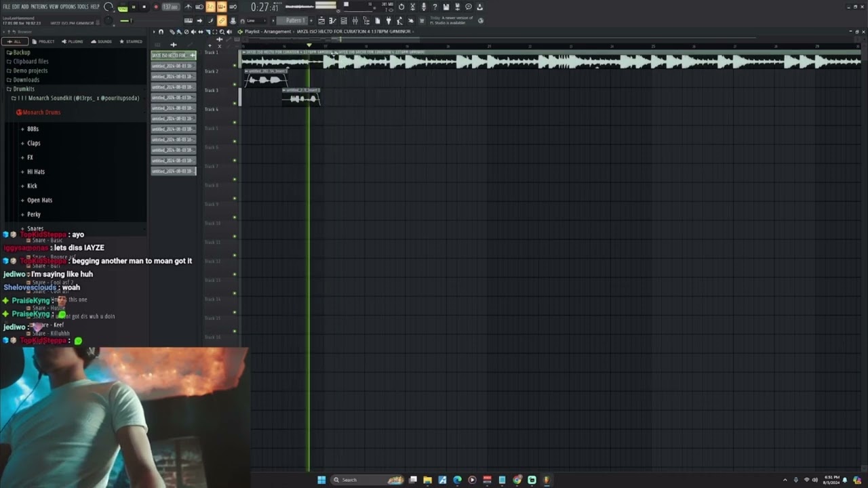Adjust the master volume knob
The image size is (868, 488).
coord(108,7)
